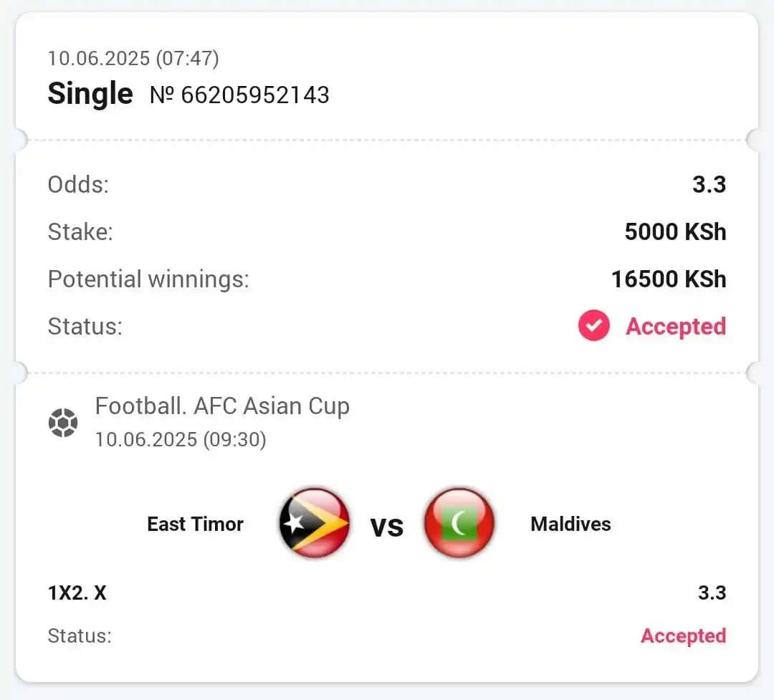774x700 pixels.
Task: Select the Football AFC Asian Cup header
Action: point(222,406)
